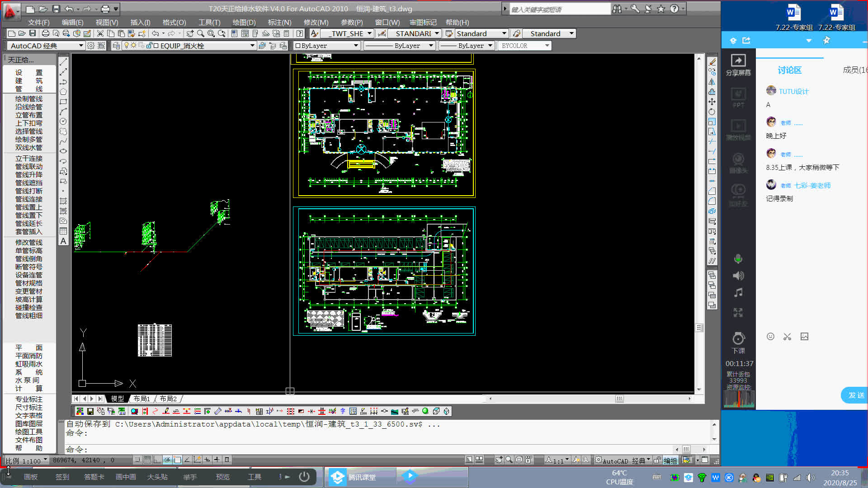Click the music note icon in the classroom sidebar

[738, 293]
